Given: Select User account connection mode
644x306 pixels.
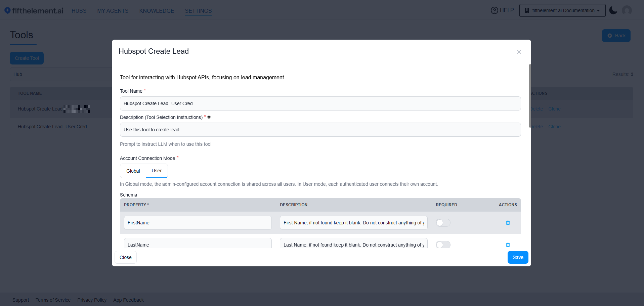Looking at the screenshot, I should click(157, 171).
